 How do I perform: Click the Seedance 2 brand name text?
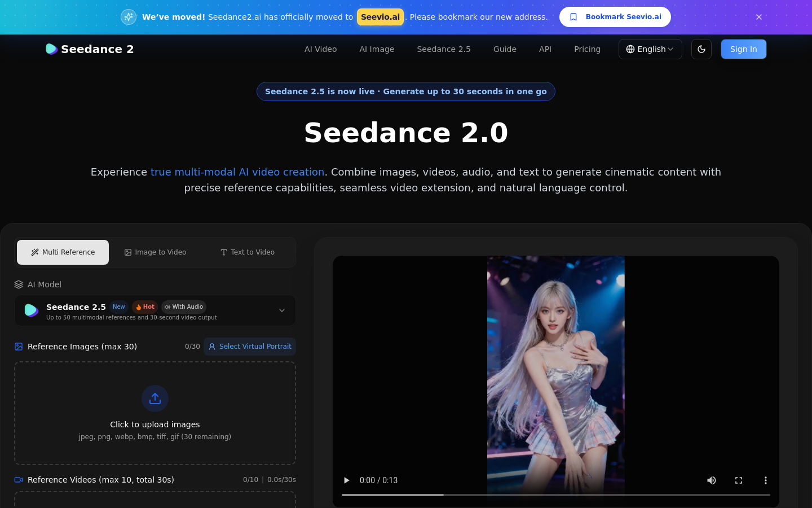(x=98, y=49)
